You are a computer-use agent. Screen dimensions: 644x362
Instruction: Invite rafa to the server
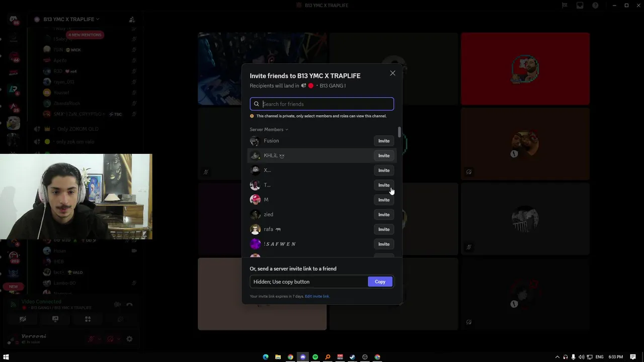384,229
